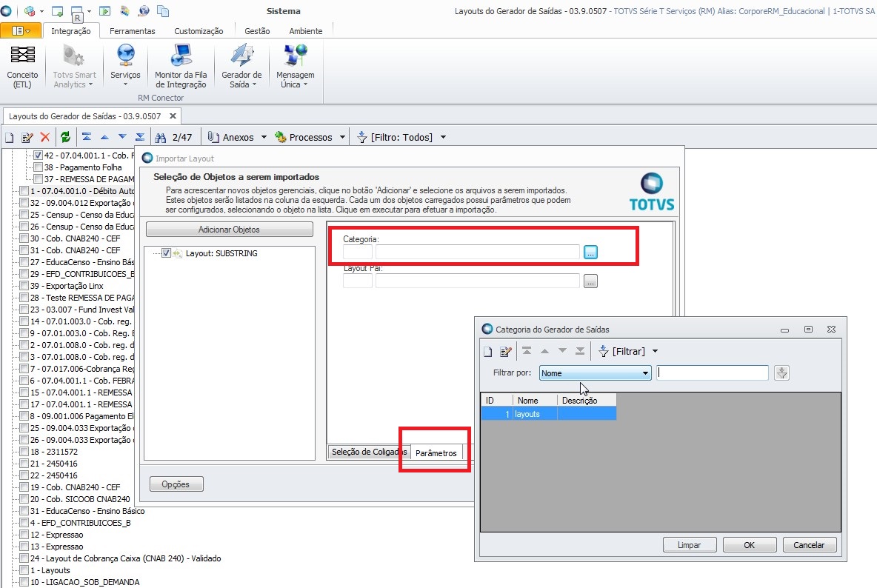Select the Seleção de Coligadas tab
The image size is (877, 588).
[369, 452]
